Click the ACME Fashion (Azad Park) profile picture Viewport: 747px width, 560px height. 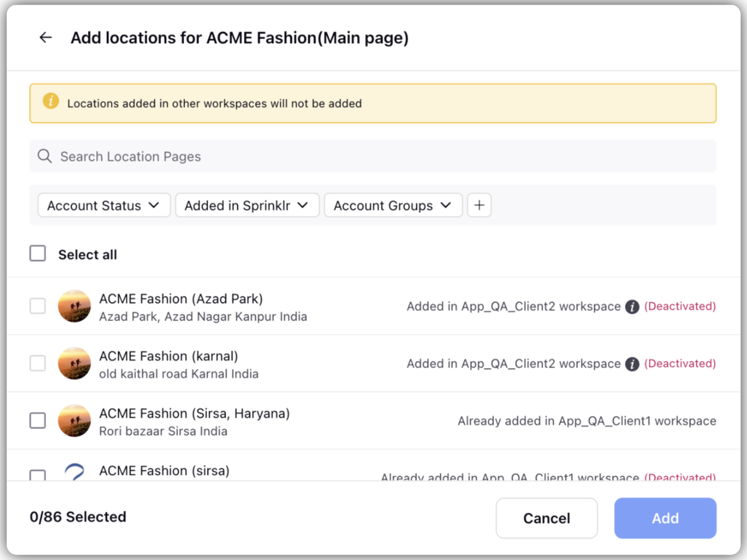74,306
